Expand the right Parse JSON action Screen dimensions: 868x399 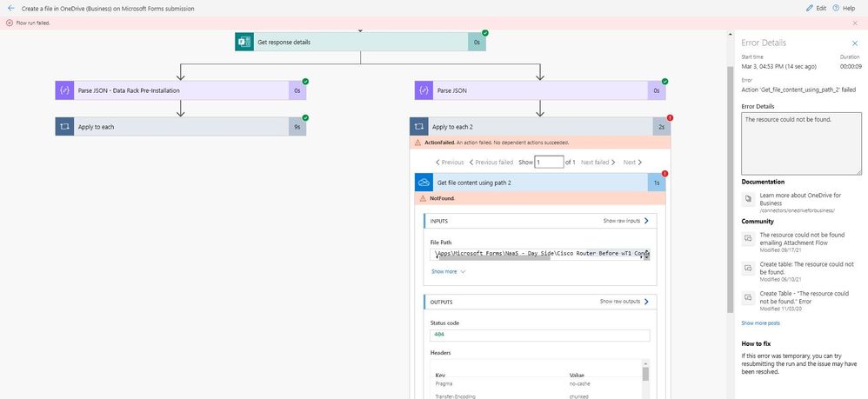(540, 90)
